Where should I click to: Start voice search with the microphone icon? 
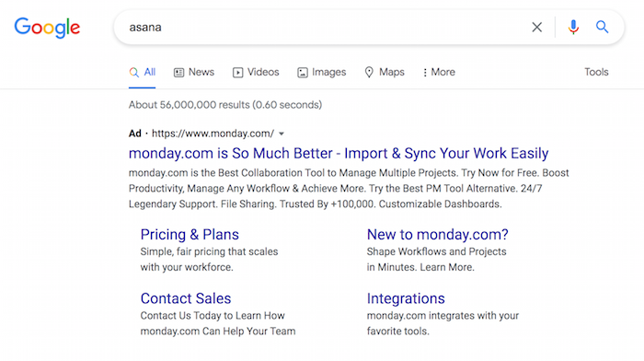(573, 27)
